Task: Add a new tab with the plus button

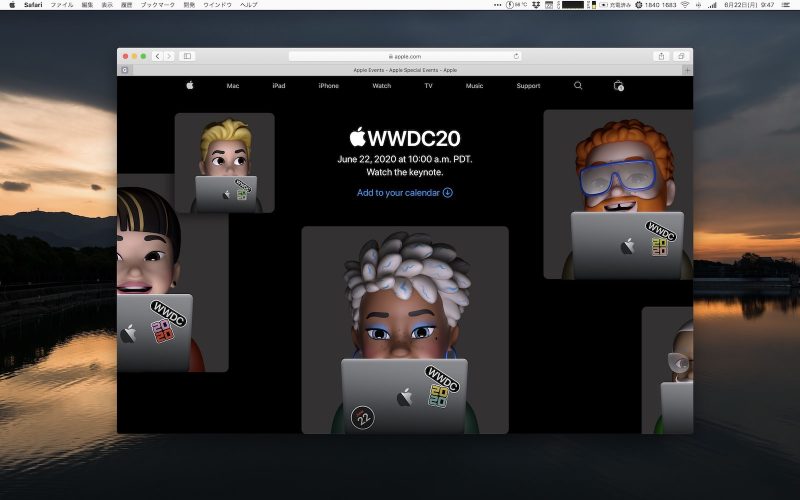Action: tap(687, 70)
